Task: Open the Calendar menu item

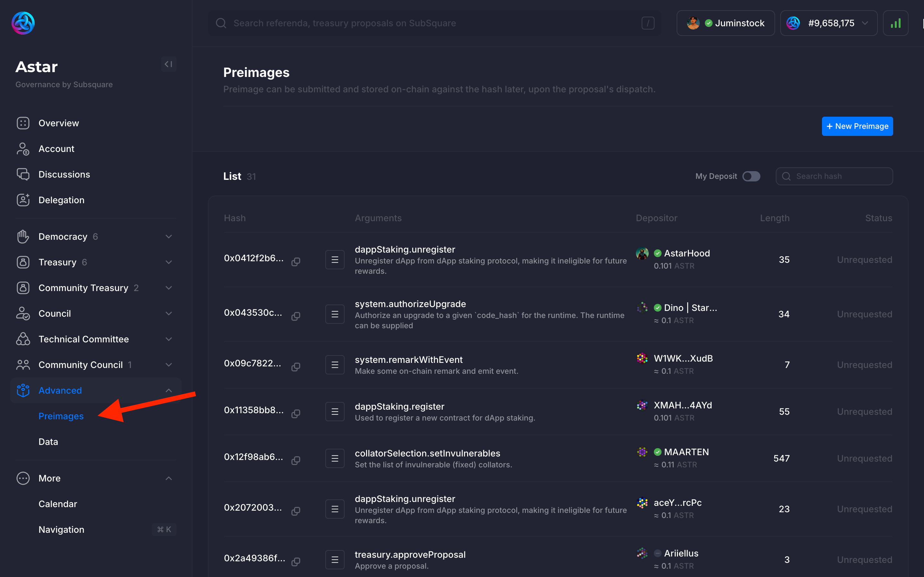Action: pyautogui.click(x=58, y=504)
